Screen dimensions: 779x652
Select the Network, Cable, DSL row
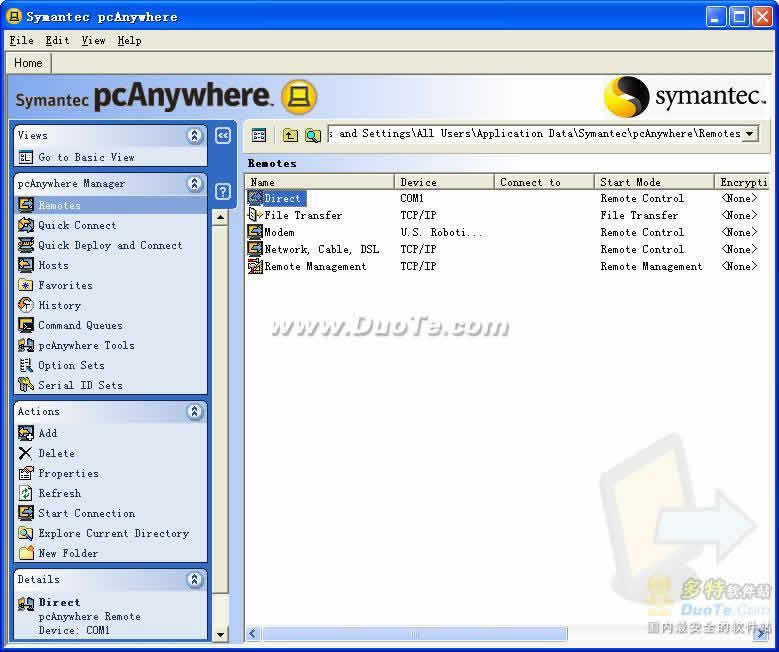507,249
